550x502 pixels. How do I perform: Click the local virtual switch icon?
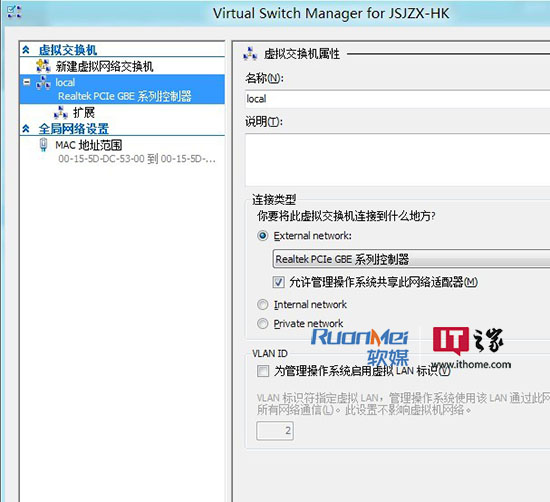coord(43,83)
